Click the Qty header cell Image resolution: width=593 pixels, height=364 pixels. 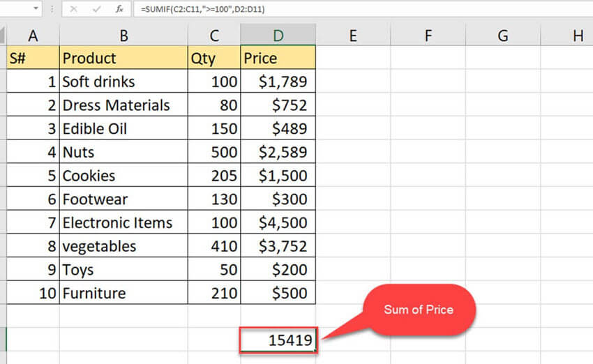coord(213,58)
